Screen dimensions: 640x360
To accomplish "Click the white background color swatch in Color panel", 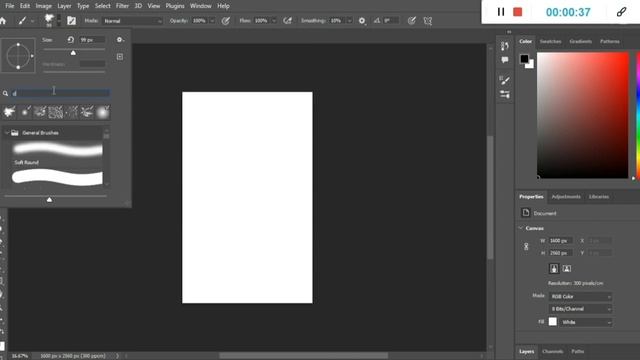I will click(x=530, y=65).
